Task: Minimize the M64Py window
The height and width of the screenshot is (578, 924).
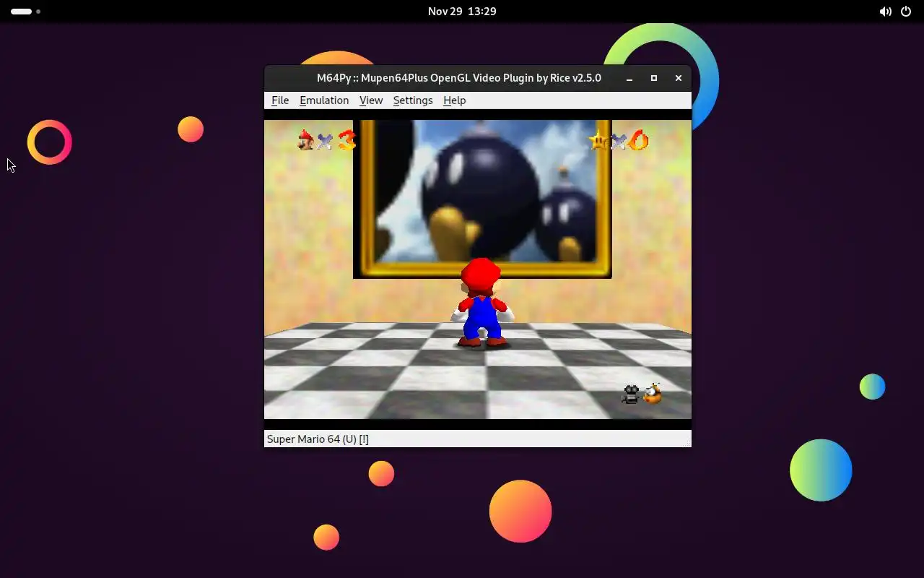Action: coord(629,78)
